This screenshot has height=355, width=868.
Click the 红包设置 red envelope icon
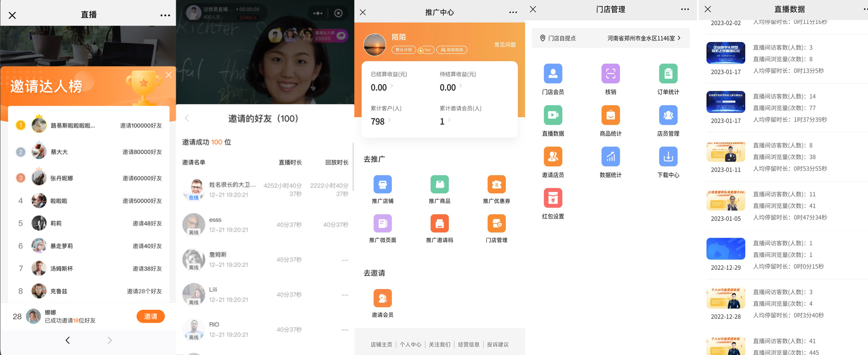553,198
